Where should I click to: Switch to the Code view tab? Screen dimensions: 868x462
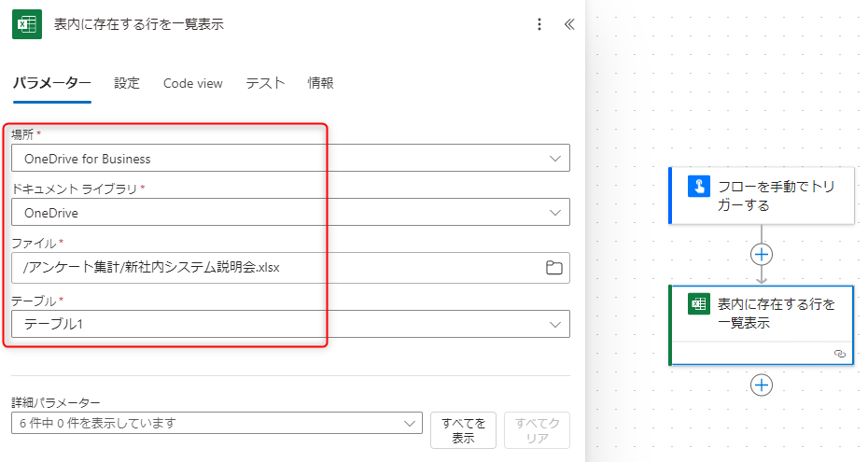point(192,84)
